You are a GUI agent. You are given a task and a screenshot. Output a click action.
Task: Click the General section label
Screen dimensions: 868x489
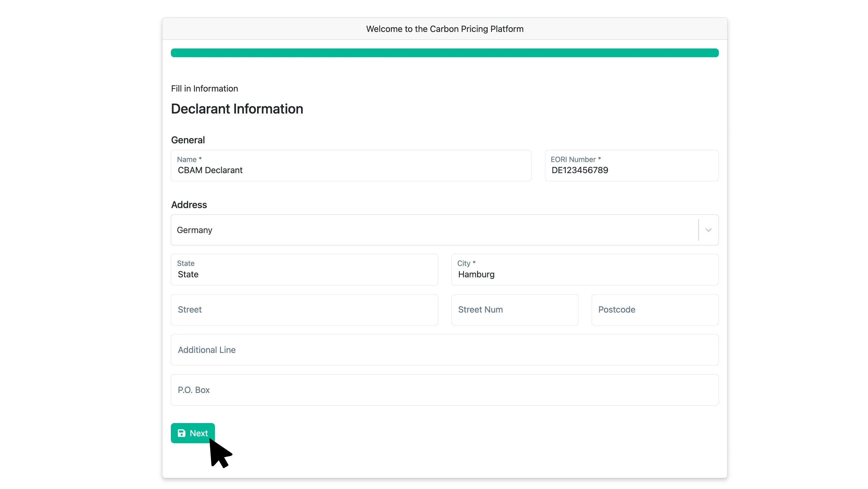click(x=188, y=140)
